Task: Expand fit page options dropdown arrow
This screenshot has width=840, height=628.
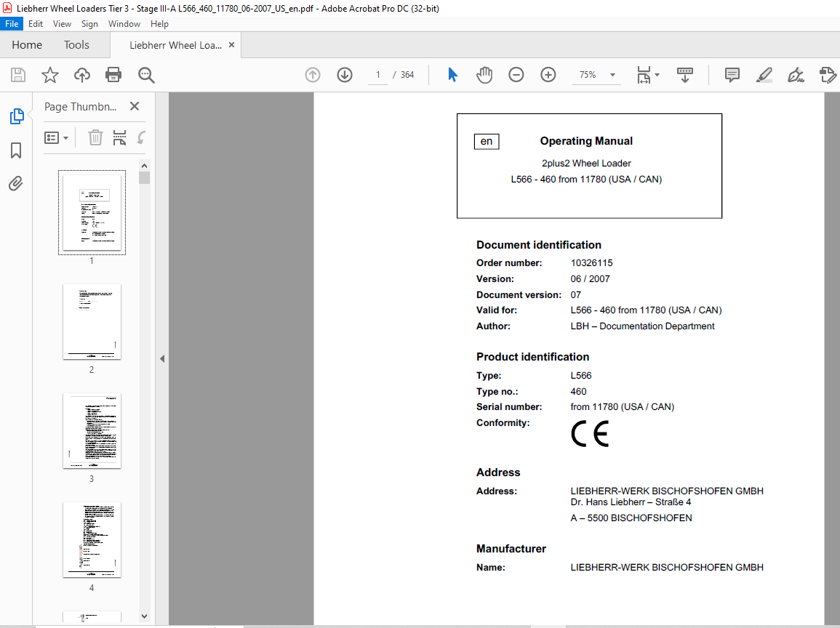Action: tap(657, 75)
